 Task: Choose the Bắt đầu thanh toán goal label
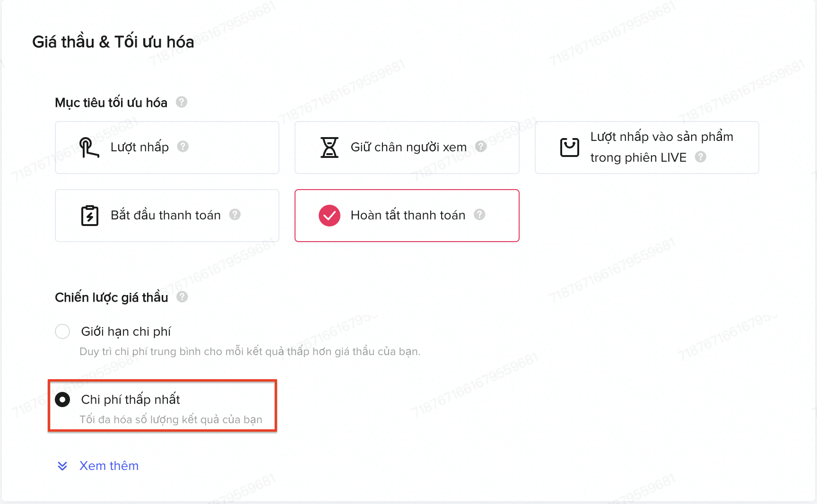click(x=165, y=215)
